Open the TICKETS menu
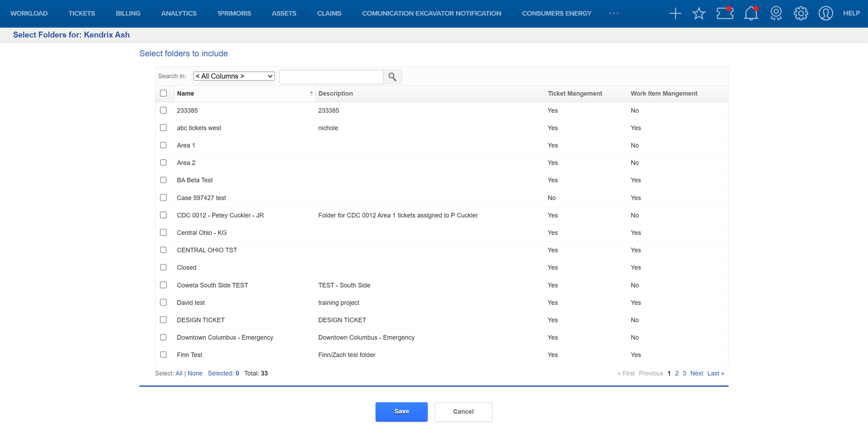This screenshot has height=433, width=868. click(x=82, y=14)
